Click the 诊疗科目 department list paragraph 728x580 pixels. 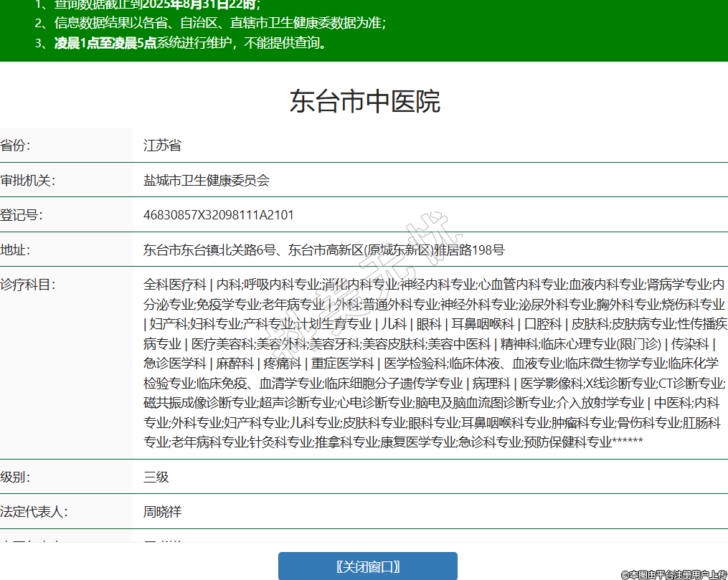434,363
